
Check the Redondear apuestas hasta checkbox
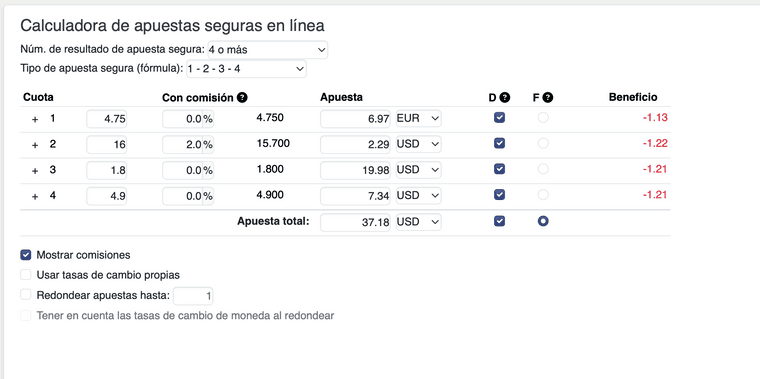26,295
